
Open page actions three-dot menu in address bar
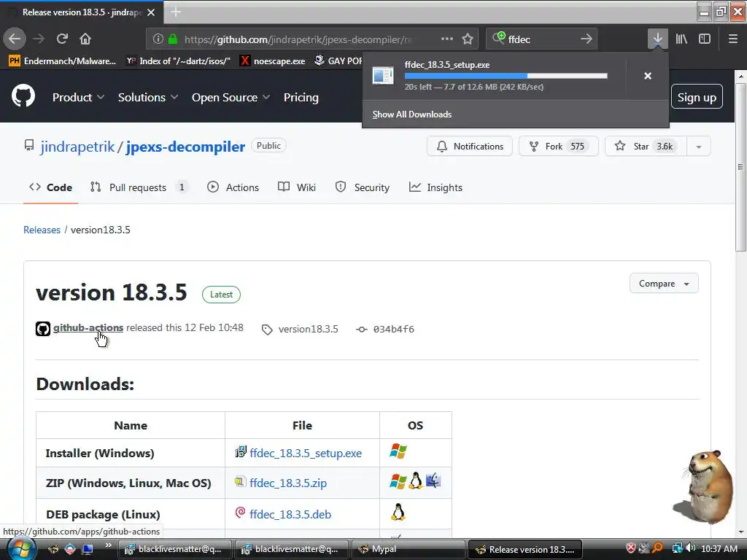tap(447, 39)
